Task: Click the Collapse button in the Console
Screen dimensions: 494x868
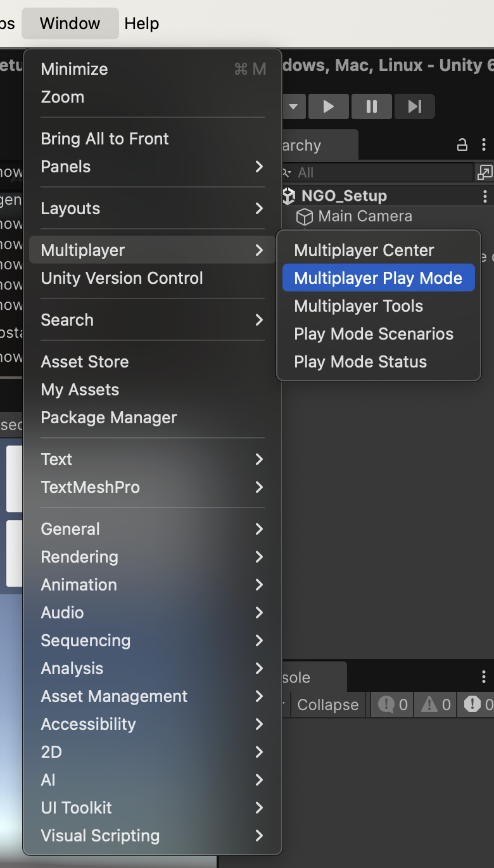Action: (327, 705)
